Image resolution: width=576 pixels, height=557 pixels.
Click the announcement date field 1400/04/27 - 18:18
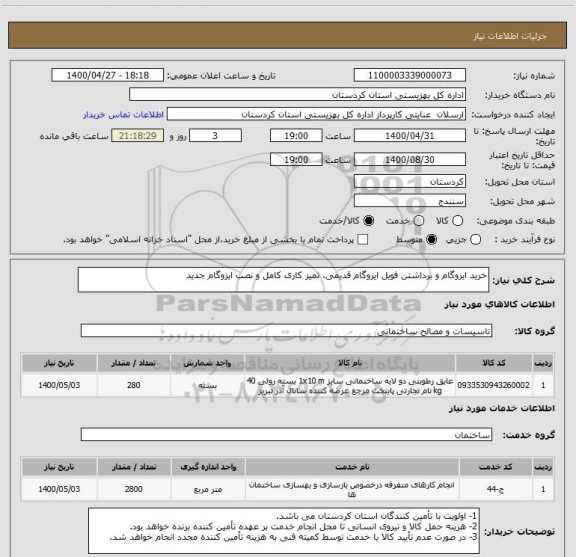pyautogui.click(x=108, y=75)
